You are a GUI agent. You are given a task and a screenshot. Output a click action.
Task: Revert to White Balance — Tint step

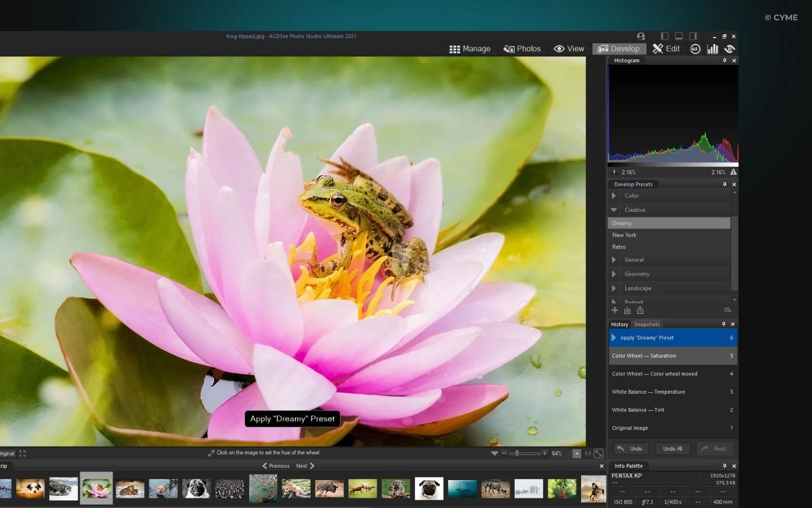tap(673, 410)
